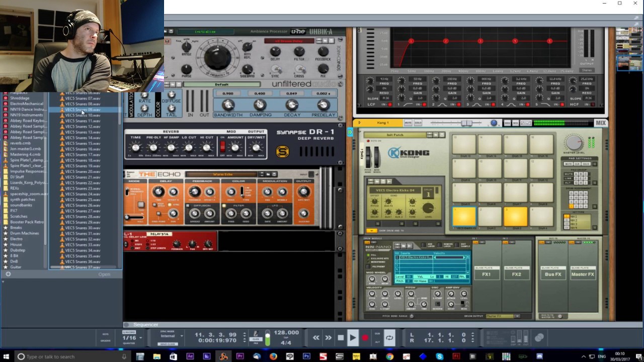Screen dimensions: 644x362
Task: Click the Pad Settings CLR button
Action: tap(577, 164)
